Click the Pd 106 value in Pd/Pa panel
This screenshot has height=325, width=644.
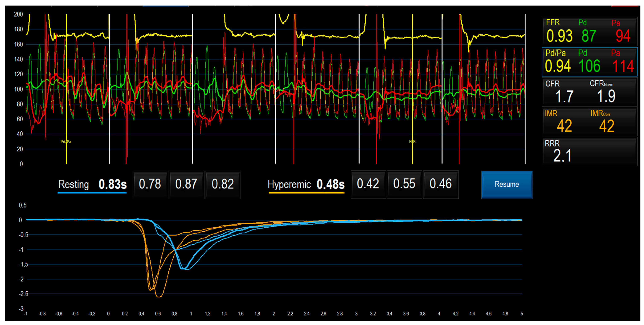click(x=589, y=66)
